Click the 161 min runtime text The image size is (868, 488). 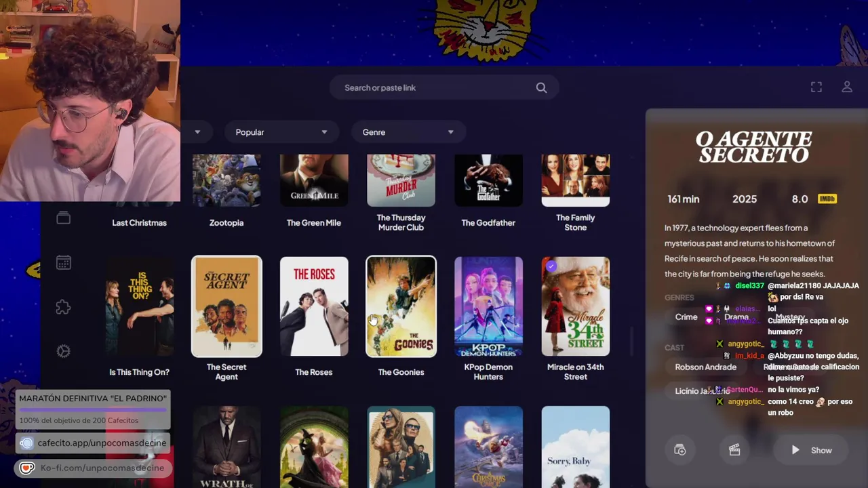click(683, 199)
